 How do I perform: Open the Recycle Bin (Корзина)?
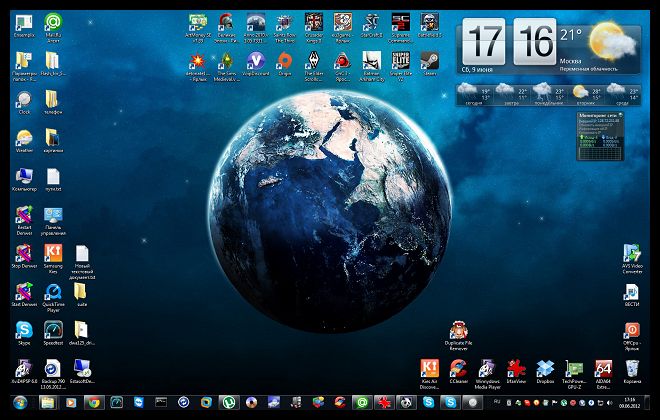click(x=632, y=371)
